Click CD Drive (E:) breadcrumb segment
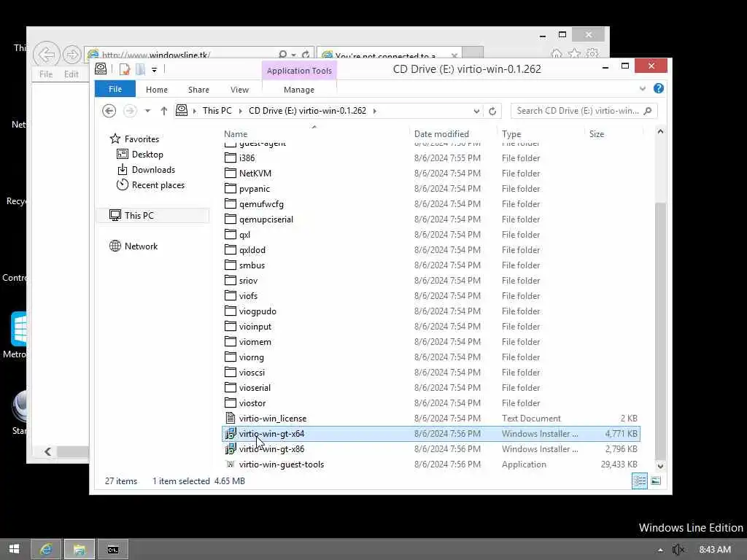Viewport: 747px width, 560px height. (x=307, y=111)
